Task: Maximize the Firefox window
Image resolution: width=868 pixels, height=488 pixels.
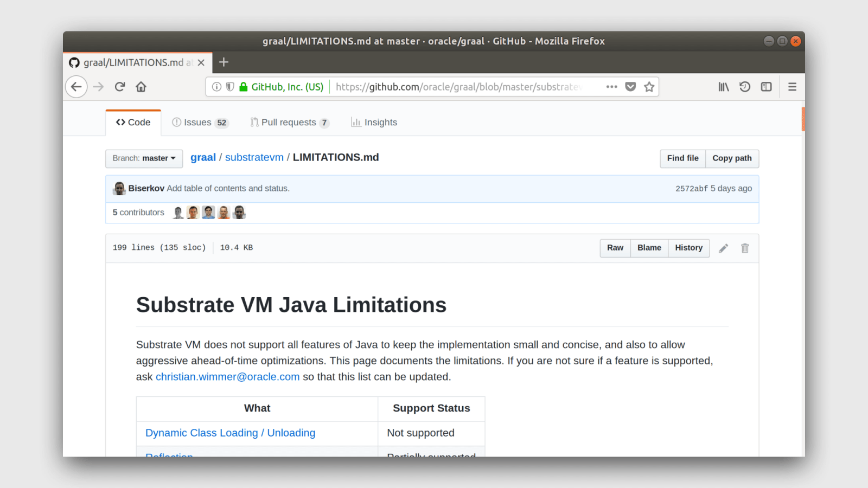Action: (782, 41)
